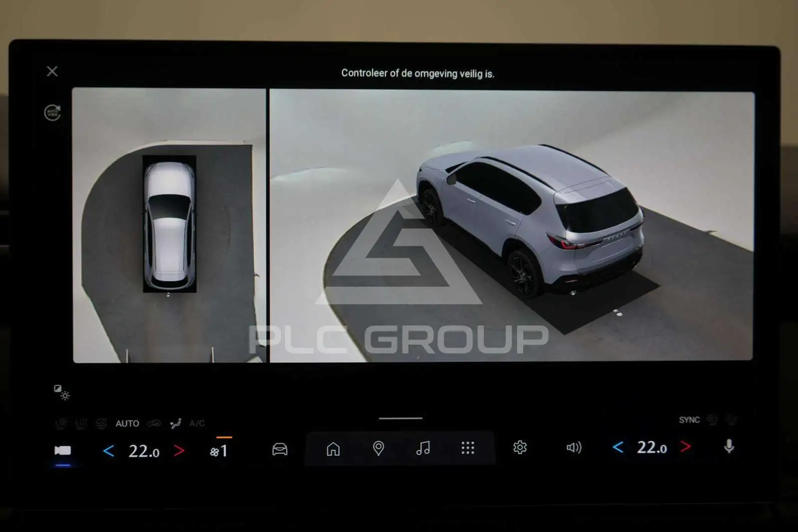Raise the left temperature with the red arrow

(179, 451)
